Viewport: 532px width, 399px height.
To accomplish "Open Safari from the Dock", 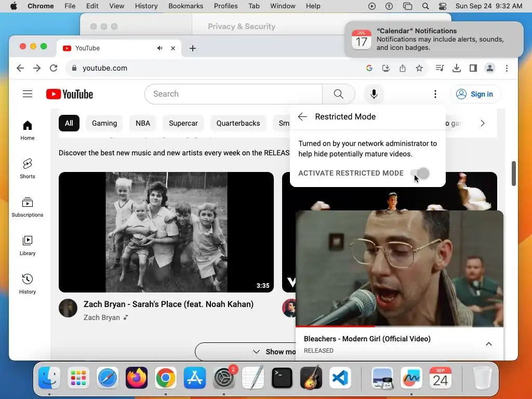I will [x=108, y=378].
